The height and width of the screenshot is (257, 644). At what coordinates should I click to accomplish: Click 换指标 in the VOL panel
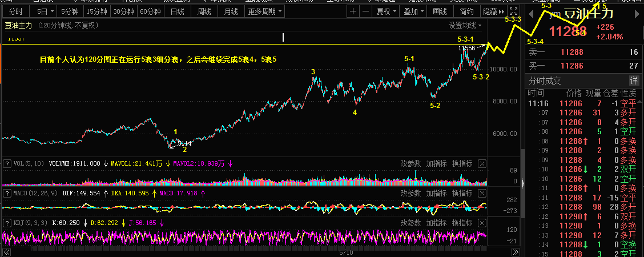tap(462, 163)
